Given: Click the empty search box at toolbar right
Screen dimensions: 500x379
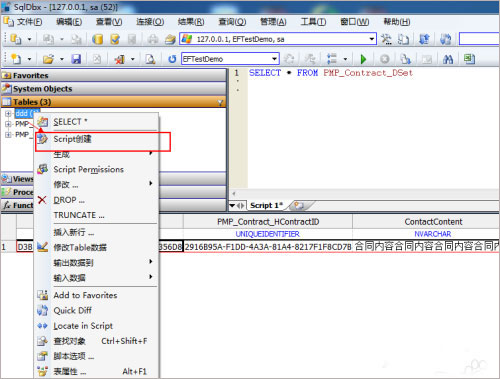Looking at the screenshot, I should [x=479, y=39].
